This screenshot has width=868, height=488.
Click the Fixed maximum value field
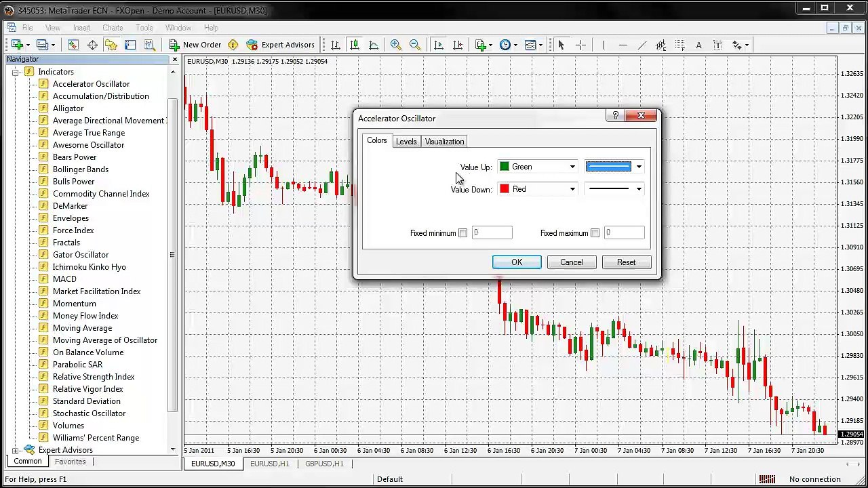coord(624,233)
